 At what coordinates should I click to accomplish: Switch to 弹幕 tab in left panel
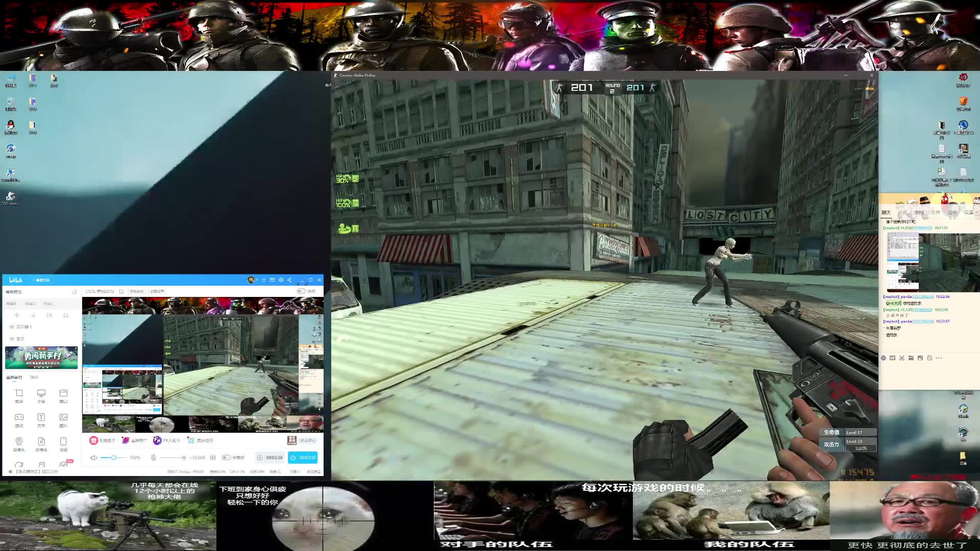[34, 378]
